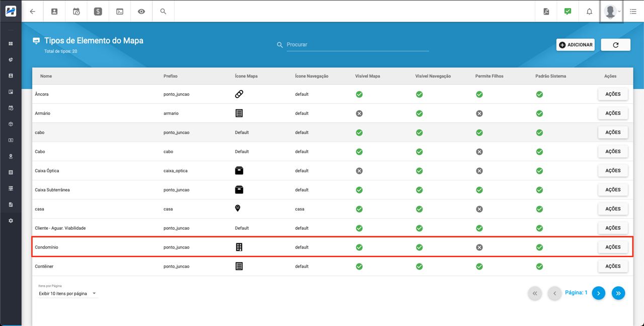Sort by the Prefixo column header

coord(171,76)
